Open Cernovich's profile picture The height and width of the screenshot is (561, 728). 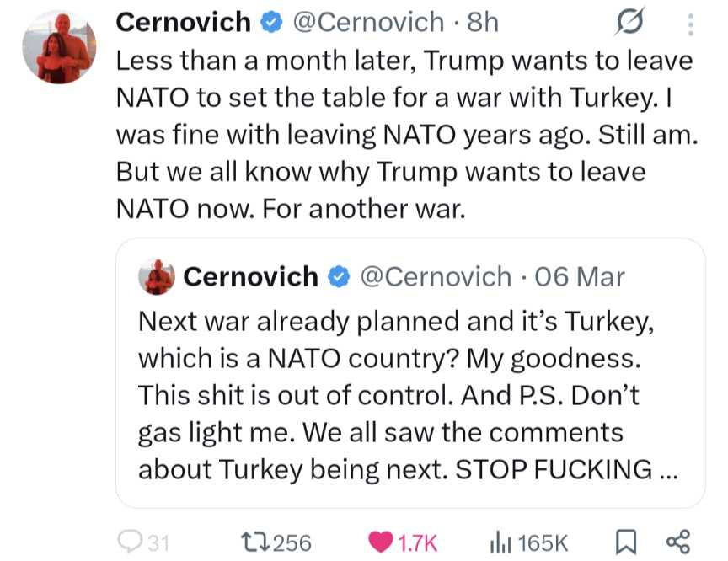pos(59,48)
